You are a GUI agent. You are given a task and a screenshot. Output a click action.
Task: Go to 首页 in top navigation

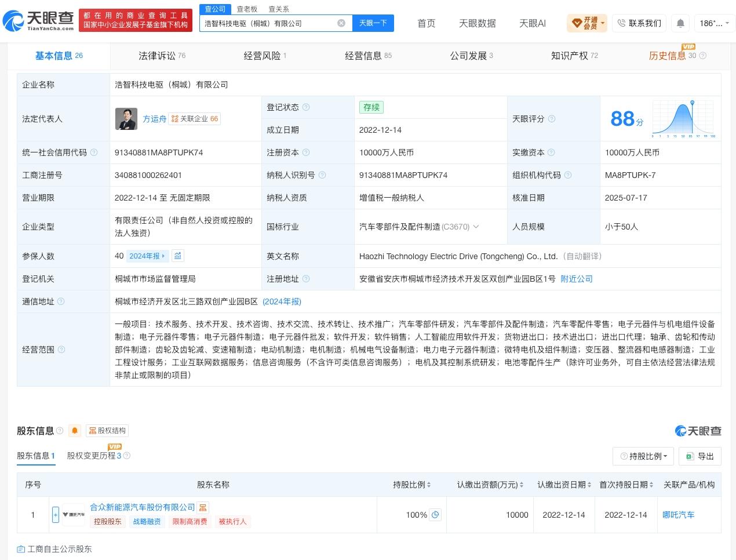(427, 23)
